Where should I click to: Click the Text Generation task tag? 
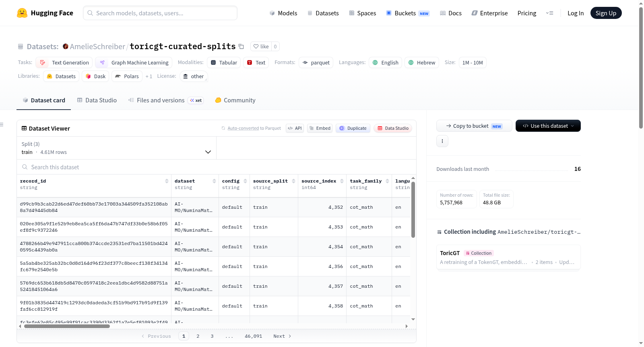click(64, 62)
